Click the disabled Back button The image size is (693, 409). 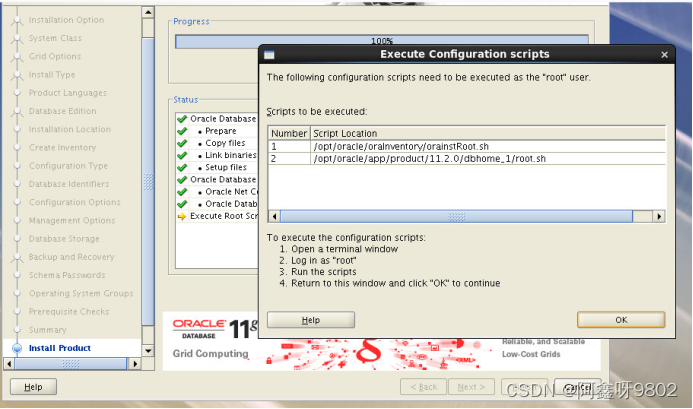[x=423, y=387]
